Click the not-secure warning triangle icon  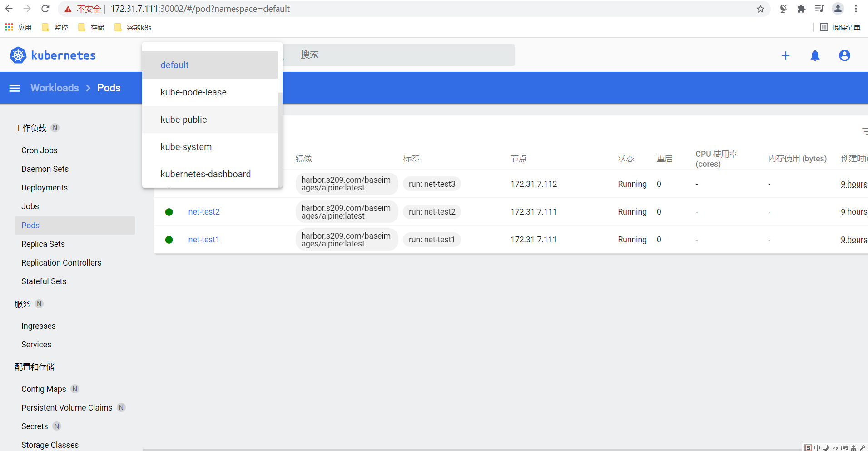click(x=68, y=9)
